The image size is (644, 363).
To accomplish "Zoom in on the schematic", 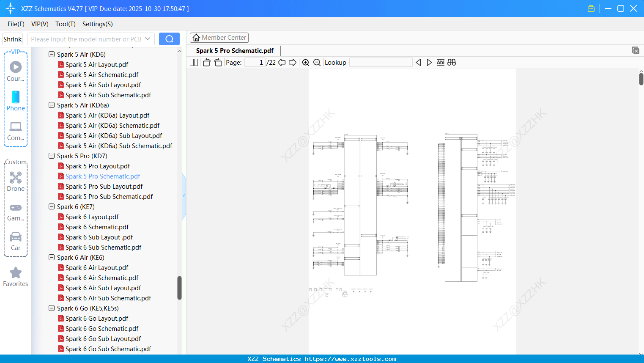I will tap(306, 62).
